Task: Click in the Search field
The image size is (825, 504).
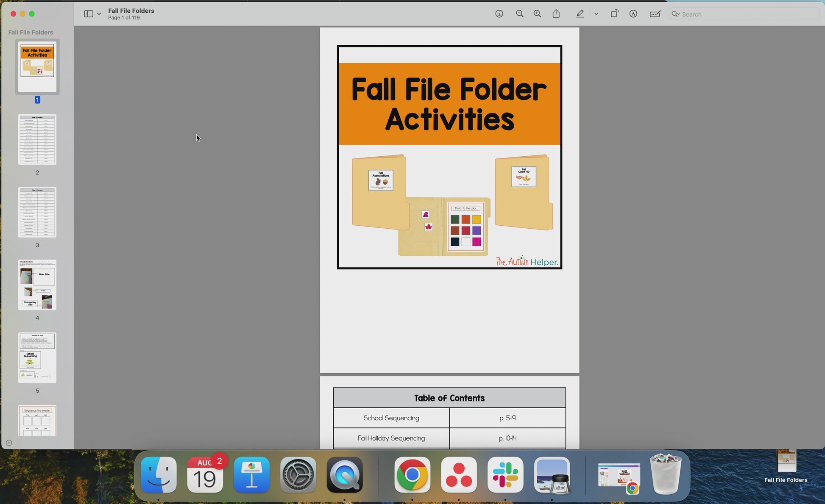Action: (746, 14)
